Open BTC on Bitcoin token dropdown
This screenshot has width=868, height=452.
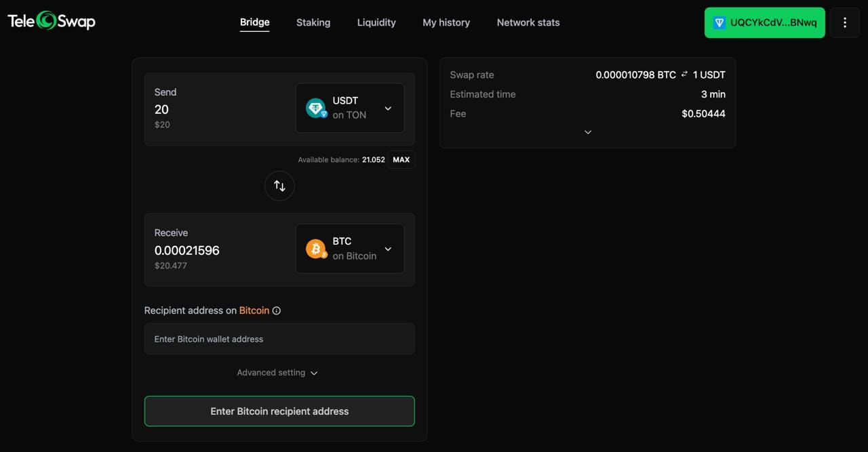[350, 249]
